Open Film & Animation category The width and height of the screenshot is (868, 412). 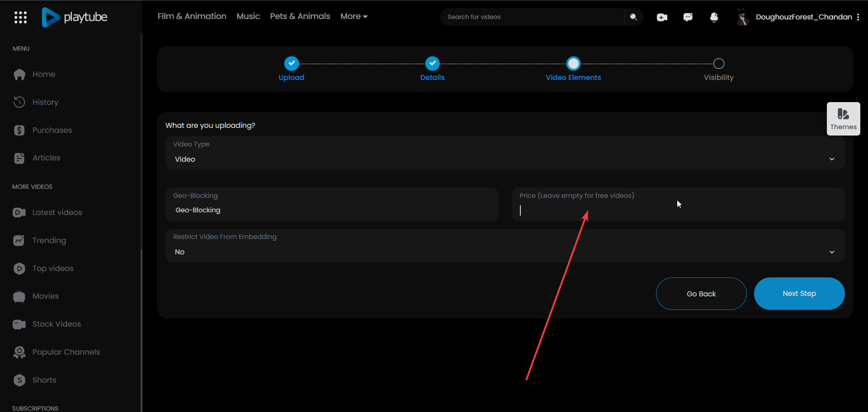[x=192, y=16]
